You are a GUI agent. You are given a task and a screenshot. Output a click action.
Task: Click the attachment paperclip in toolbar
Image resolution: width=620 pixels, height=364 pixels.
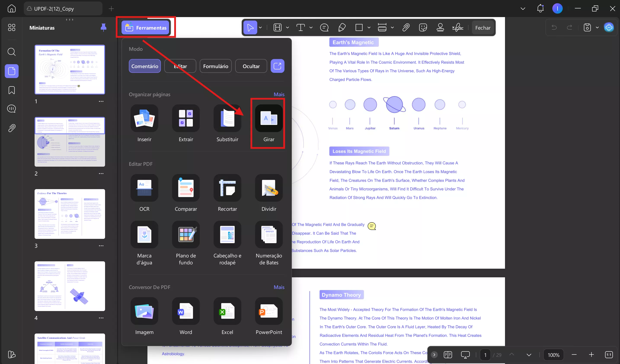click(406, 27)
